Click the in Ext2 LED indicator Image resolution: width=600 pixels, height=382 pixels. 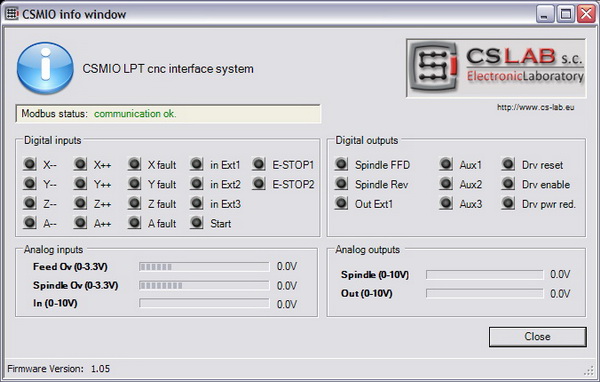197,183
